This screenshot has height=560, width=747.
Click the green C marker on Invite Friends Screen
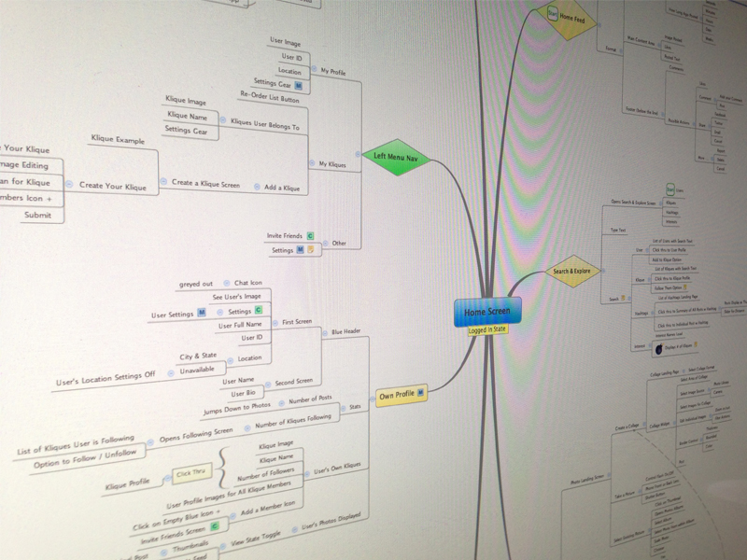pyautogui.click(x=214, y=526)
